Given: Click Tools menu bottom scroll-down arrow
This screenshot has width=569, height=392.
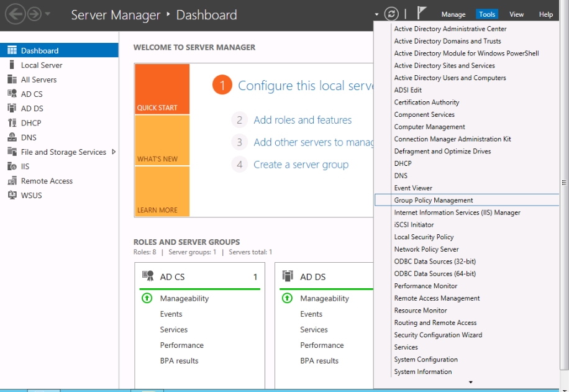Looking at the screenshot, I should 470,382.
